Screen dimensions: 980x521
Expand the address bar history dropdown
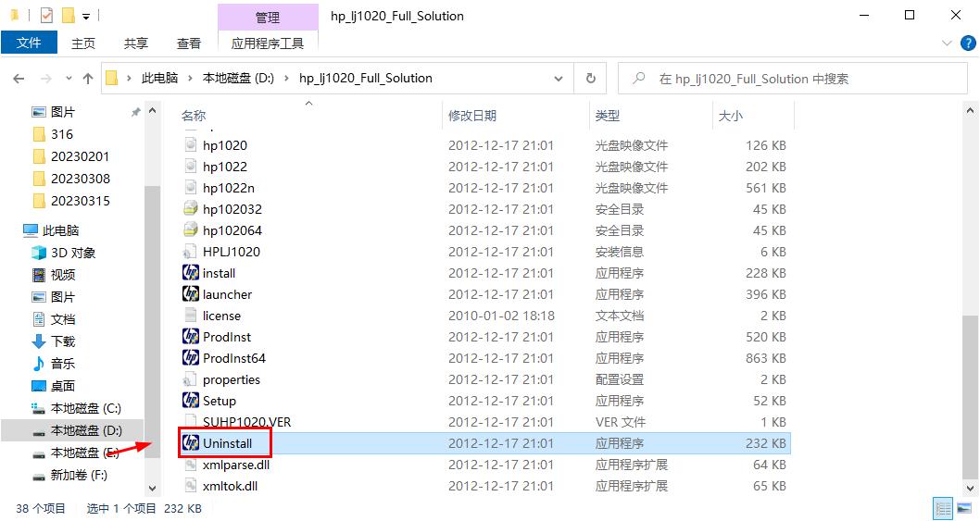[559, 79]
